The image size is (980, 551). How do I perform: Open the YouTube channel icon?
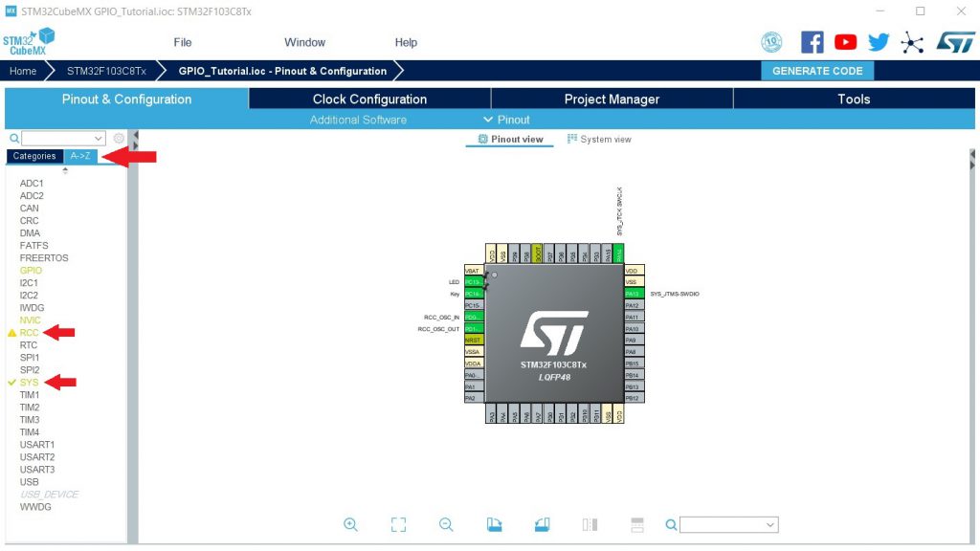coord(845,42)
